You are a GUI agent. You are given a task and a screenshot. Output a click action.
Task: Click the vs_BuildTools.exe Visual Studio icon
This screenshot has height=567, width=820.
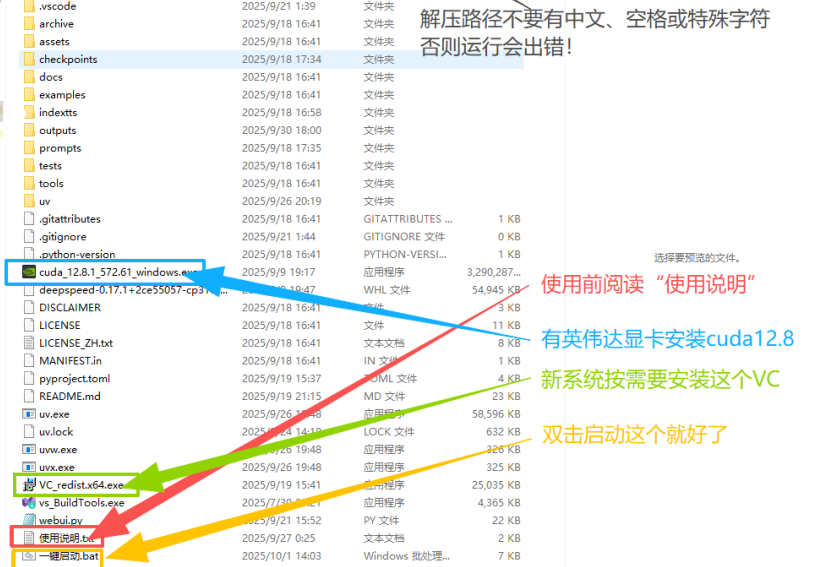tap(28, 503)
